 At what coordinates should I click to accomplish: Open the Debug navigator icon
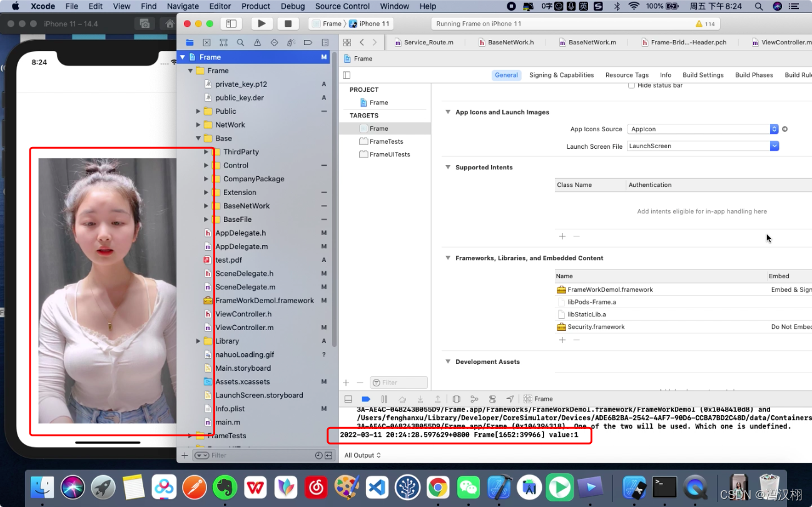click(x=291, y=43)
